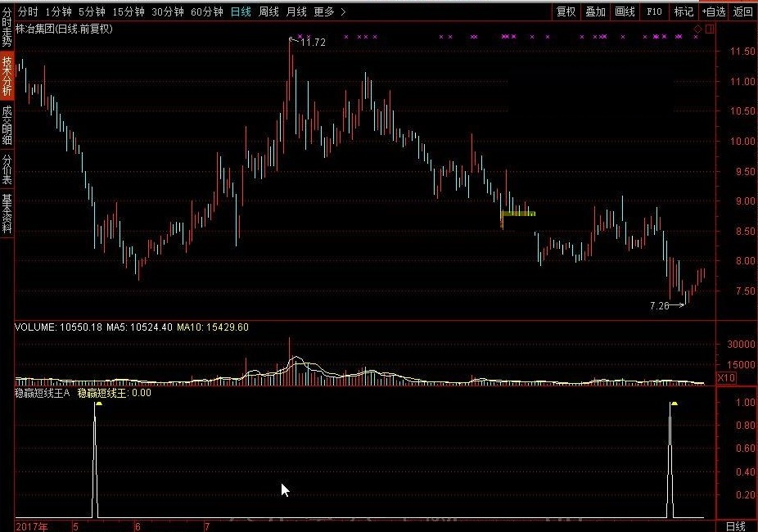The width and height of the screenshot is (758, 532).
Task: Click the yellow signal marker in May
Action: (x=98, y=404)
